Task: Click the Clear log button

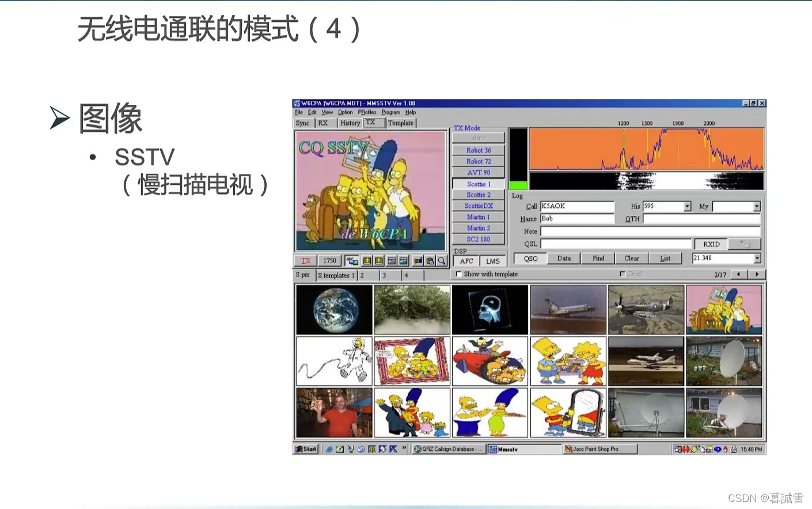Action: tap(632, 259)
